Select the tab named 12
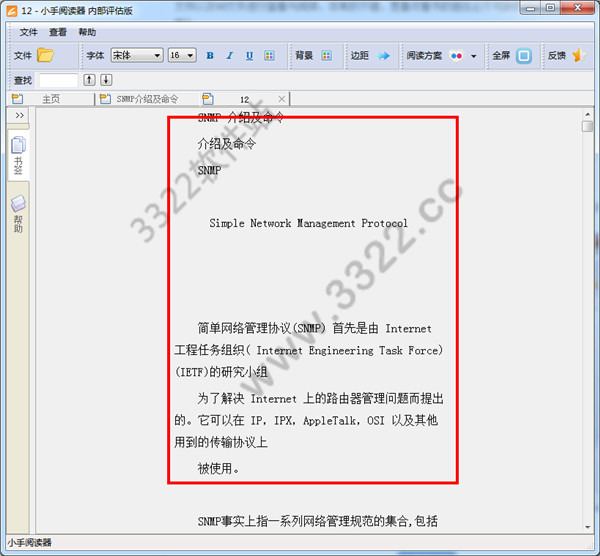Screen dimensions: 600x556 coord(245,99)
